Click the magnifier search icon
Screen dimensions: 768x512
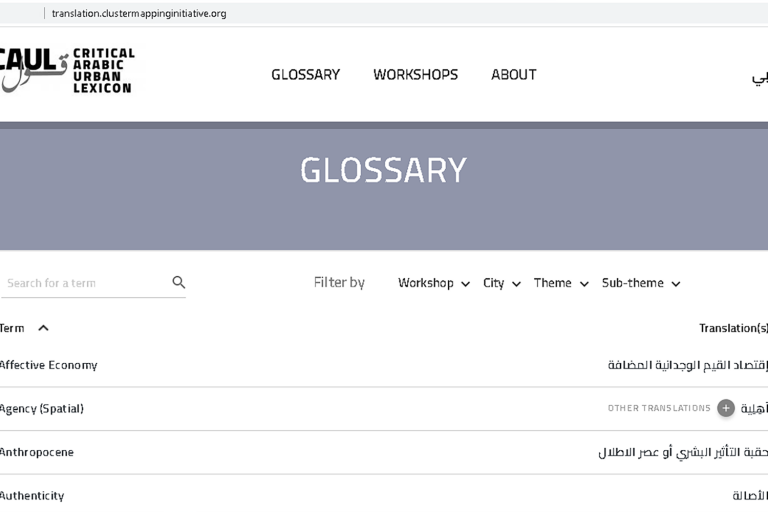(179, 283)
